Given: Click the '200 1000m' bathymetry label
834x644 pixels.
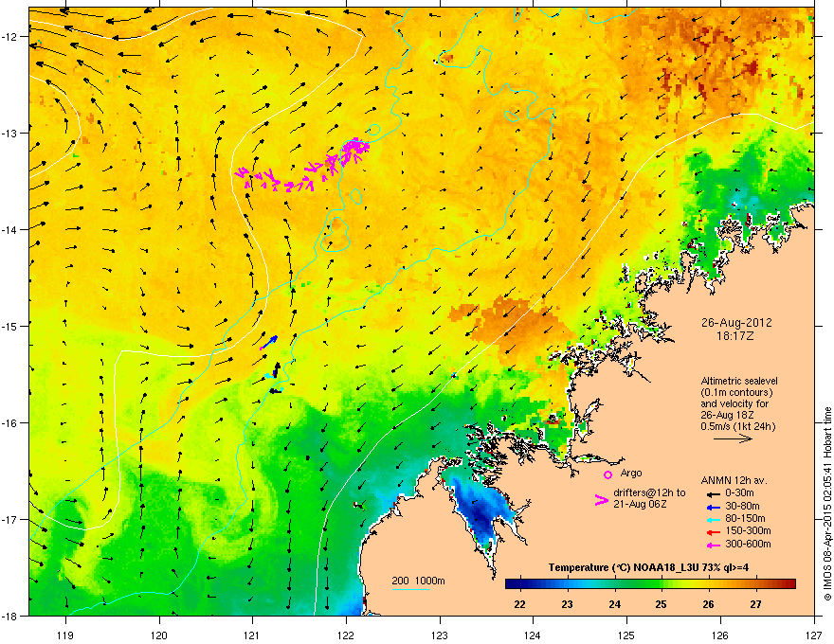Looking at the screenshot, I should [418, 581].
